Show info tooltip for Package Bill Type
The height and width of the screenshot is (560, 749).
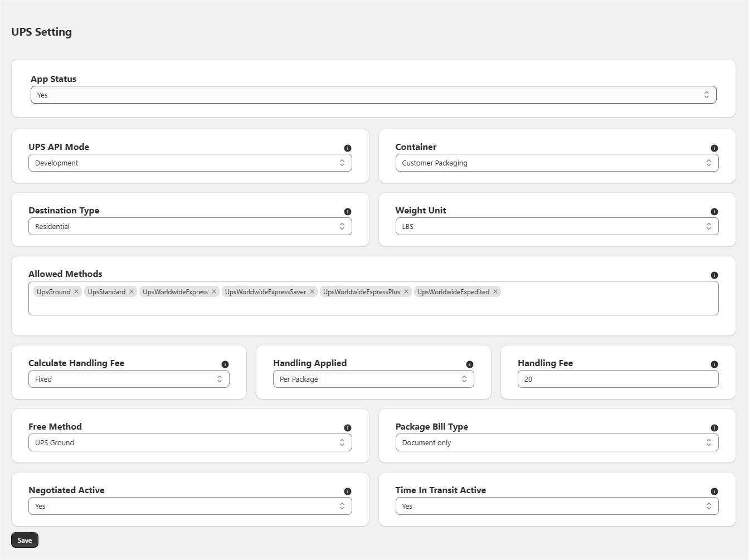714,428
